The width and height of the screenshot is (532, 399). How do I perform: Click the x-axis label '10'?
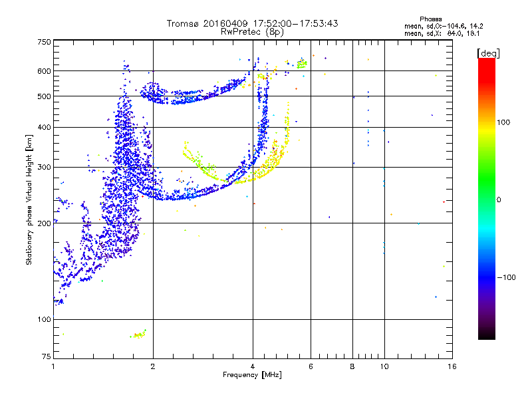tap(384, 366)
